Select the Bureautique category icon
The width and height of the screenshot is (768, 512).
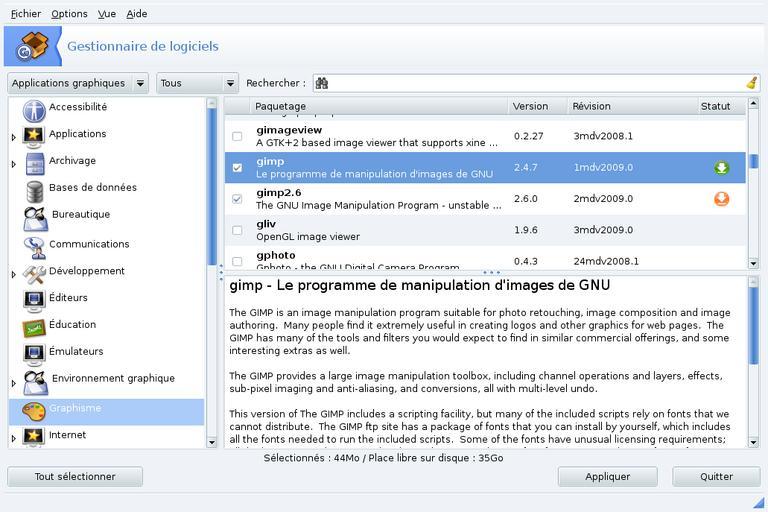pyautogui.click(x=35, y=216)
